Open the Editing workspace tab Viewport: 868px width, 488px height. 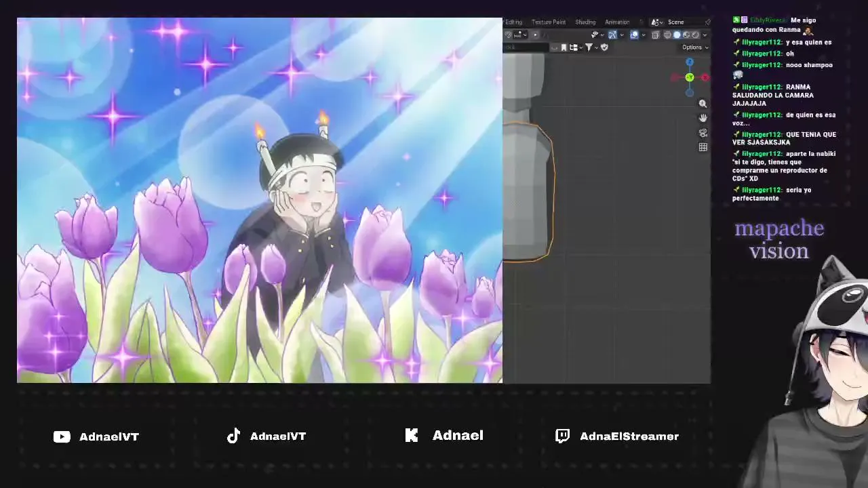tap(513, 22)
